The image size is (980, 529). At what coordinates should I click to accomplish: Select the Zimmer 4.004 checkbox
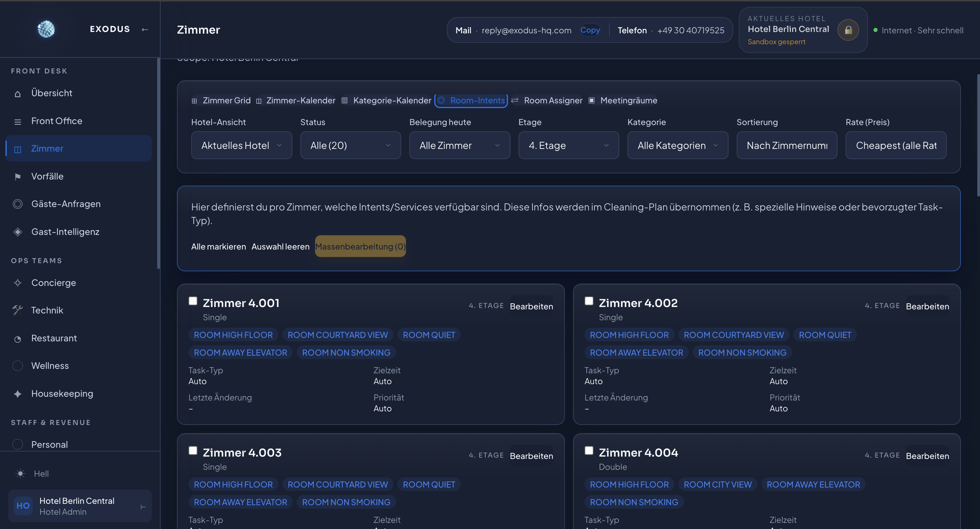589,450
